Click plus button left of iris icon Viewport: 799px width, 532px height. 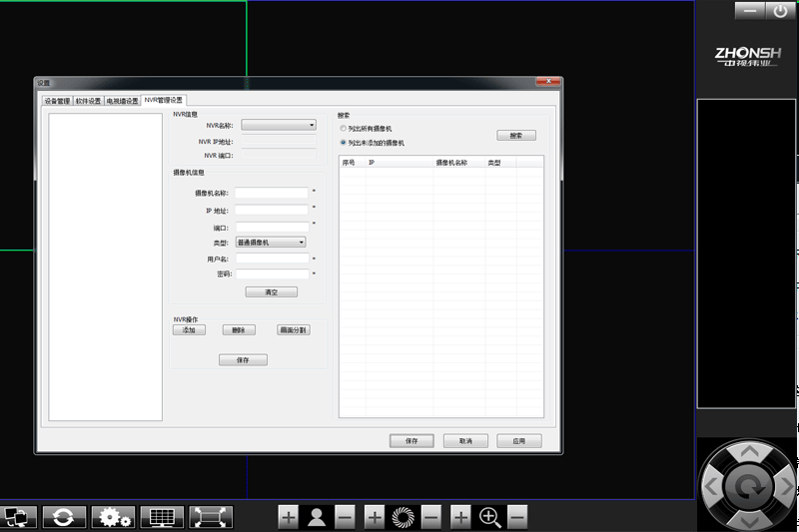pyautogui.click(x=375, y=518)
